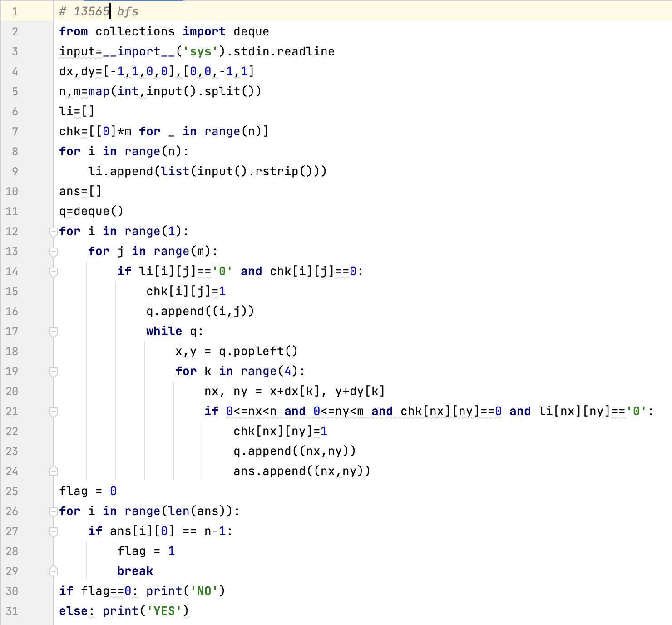Viewport: 672px width, 625px height.
Task: Click 'flag = 1' on line 28
Action: pyautogui.click(x=146, y=551)
